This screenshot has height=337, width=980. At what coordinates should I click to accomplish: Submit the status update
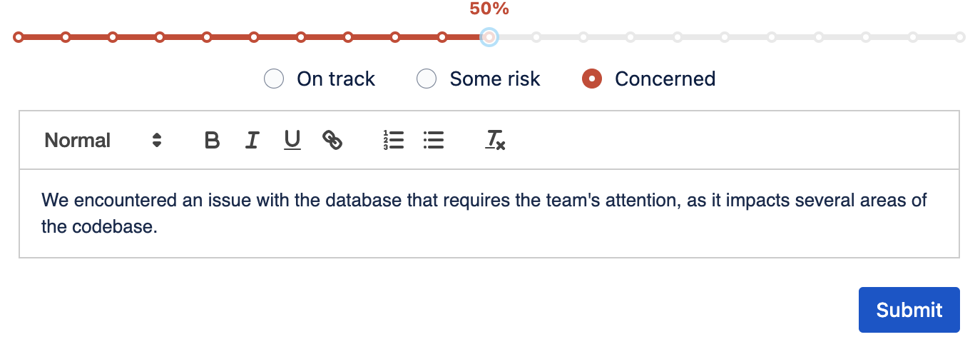coord(909,310)
